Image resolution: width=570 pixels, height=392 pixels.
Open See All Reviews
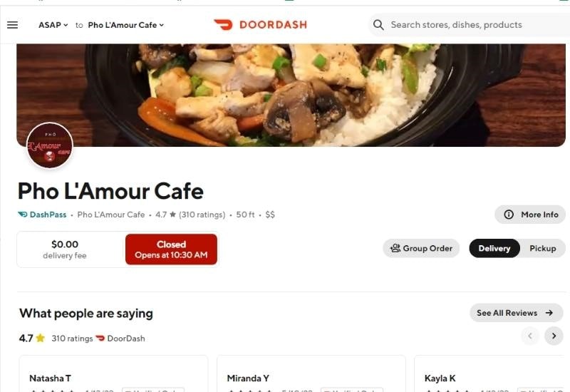click(x=516, y=313)
